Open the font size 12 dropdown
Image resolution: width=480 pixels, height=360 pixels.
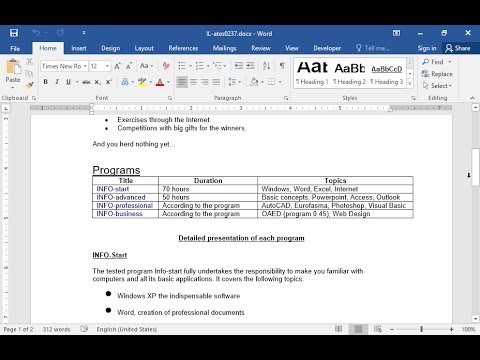(x=107, y=66)
